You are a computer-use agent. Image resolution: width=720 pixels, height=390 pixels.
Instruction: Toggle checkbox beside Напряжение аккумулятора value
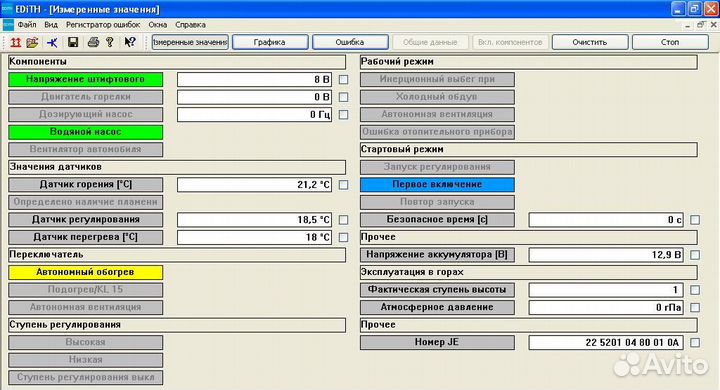tap(695, 255)
